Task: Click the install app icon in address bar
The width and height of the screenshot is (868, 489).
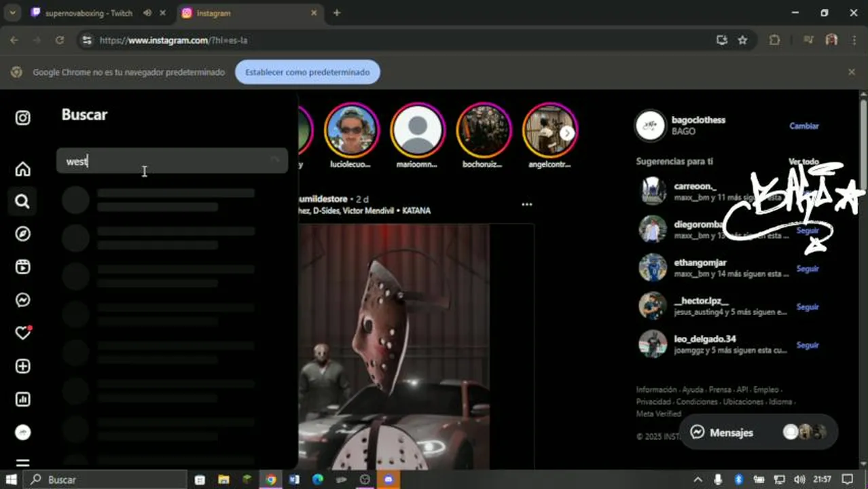Action: coord(722,40)
